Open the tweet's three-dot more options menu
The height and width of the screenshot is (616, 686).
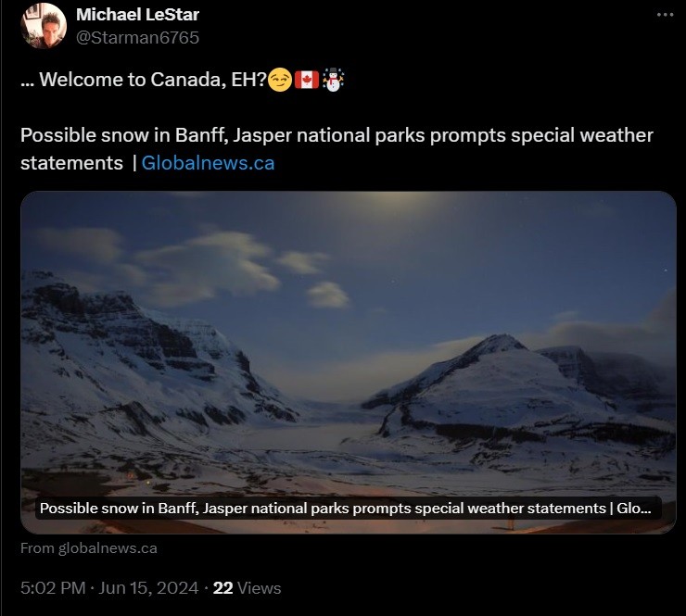(x=665, y=15)
